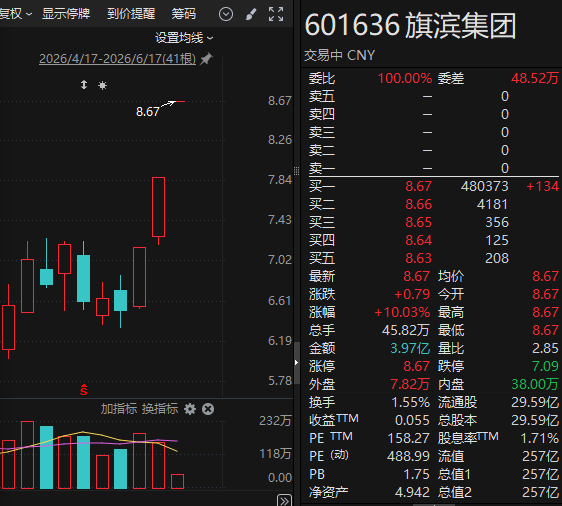Click the 内盘 value 38.00万
This screenshot has width=562, height=506.
[x=535, y=384]
